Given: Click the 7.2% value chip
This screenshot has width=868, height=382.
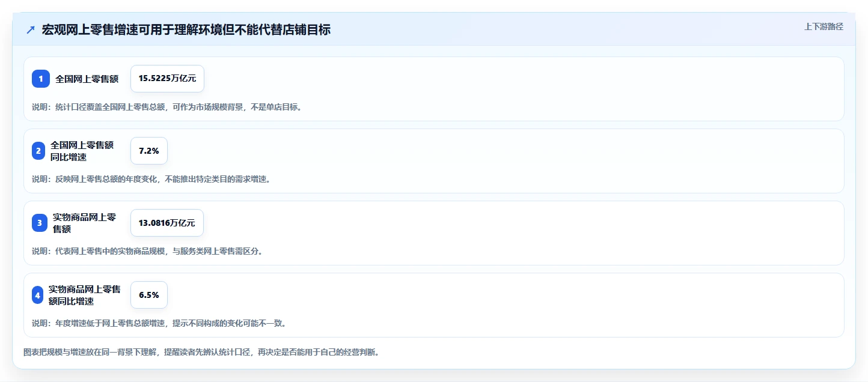Looking at the screenshot, I should 149,151.
